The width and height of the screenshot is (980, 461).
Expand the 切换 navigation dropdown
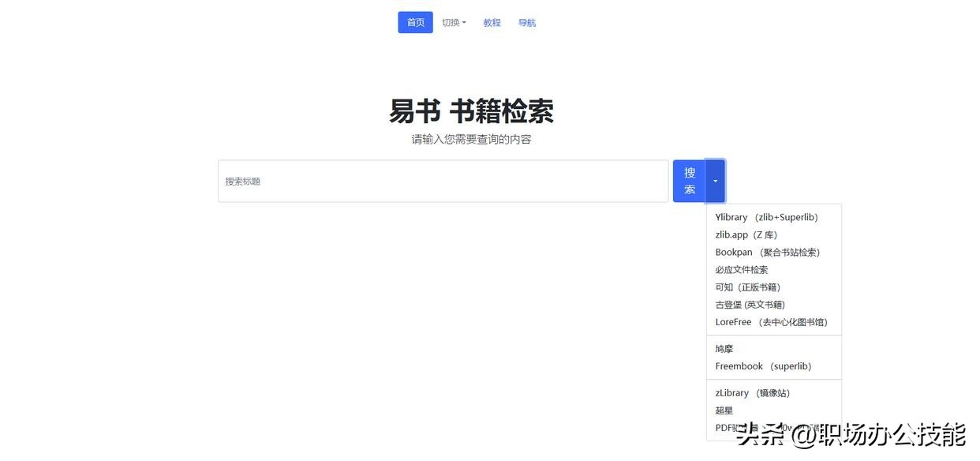point(454,23)
